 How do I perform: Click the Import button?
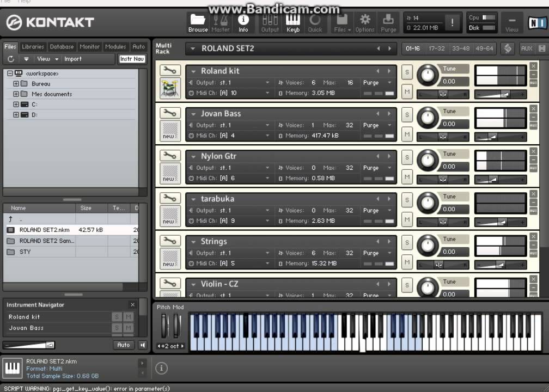click(73, 59)
